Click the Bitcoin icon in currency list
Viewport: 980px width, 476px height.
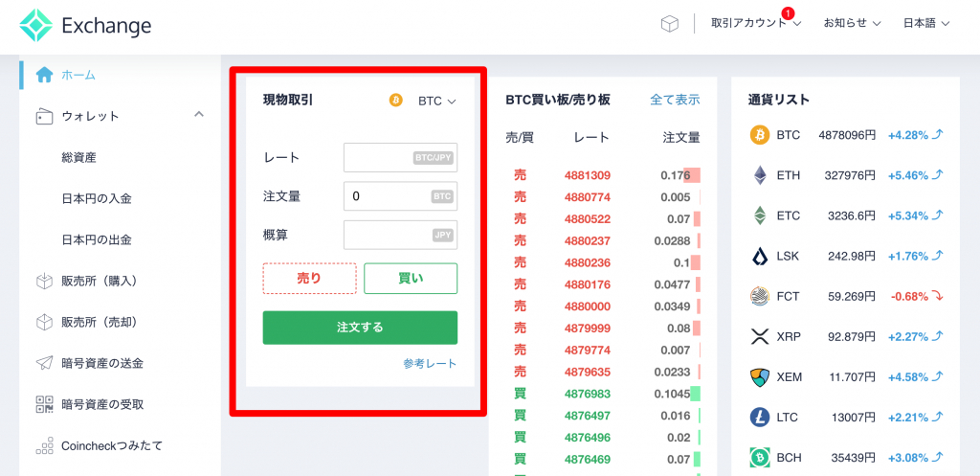[x=760, y=135]
